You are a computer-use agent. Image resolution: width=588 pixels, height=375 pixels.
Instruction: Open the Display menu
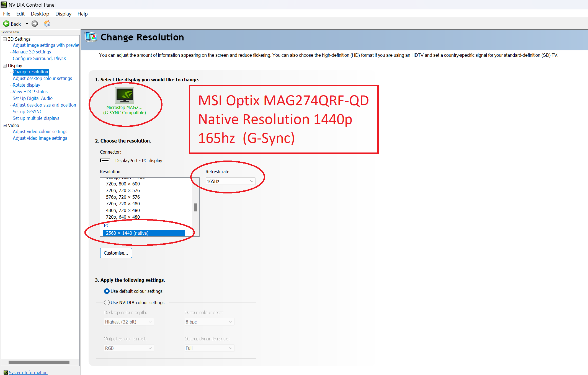63,14
